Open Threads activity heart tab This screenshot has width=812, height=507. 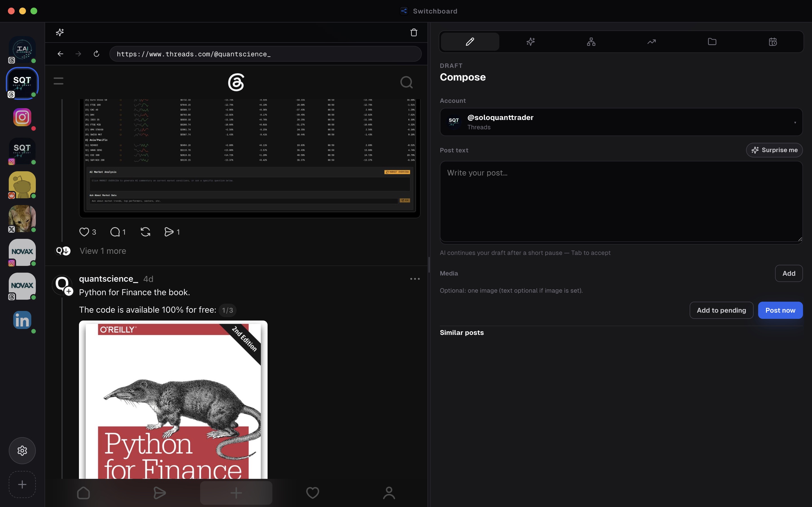312,493
